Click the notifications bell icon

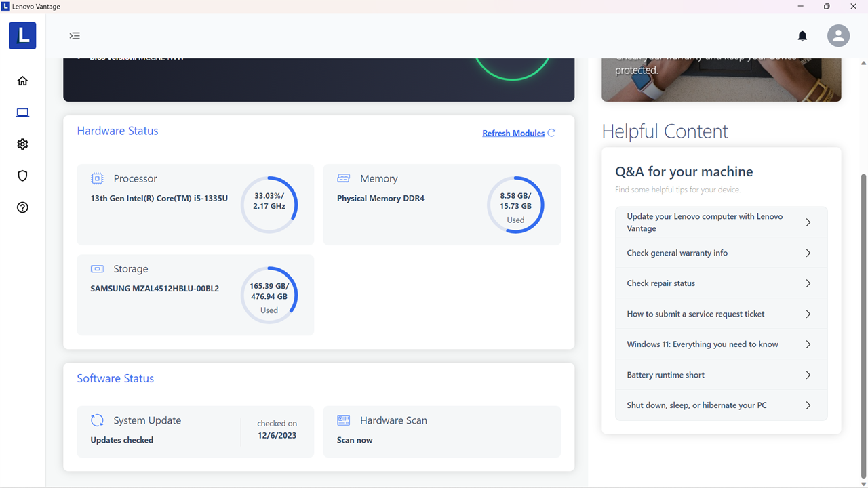802,36
